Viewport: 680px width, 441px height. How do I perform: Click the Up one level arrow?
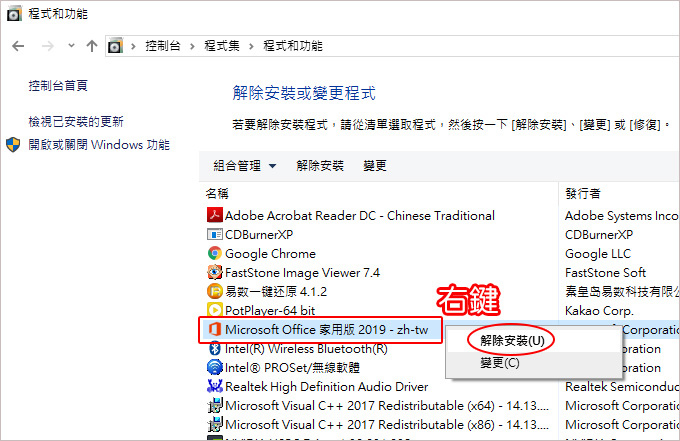coord(92,46)
